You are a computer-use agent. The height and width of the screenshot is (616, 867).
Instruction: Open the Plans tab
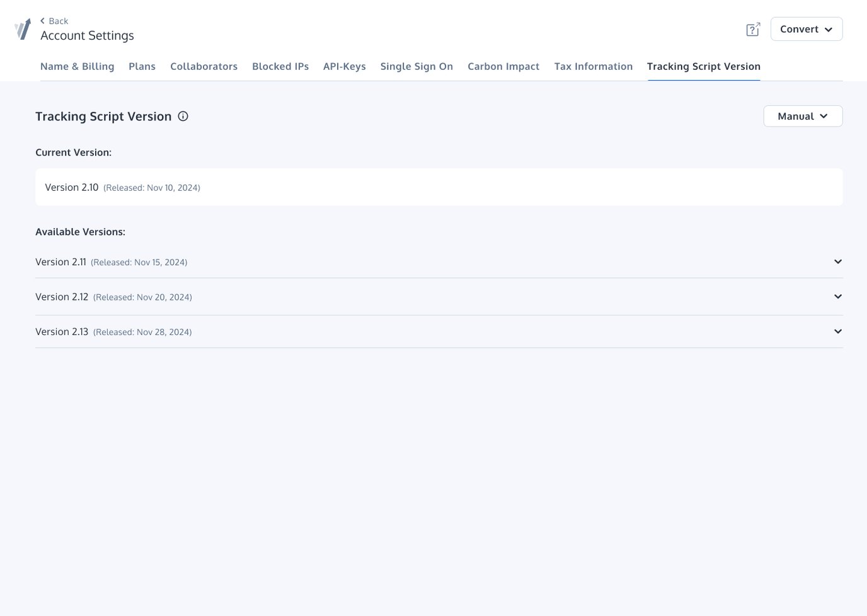tap(142, 66)
